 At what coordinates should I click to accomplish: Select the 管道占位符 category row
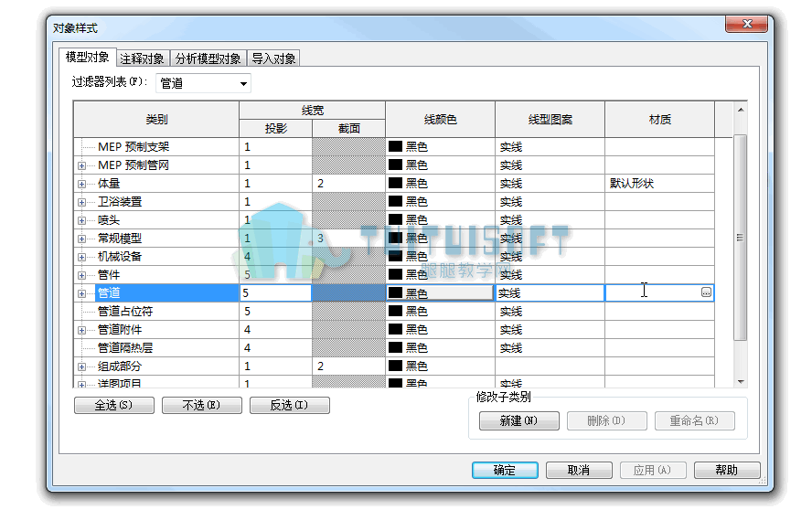pyautogui.click(x=393, y=312)
